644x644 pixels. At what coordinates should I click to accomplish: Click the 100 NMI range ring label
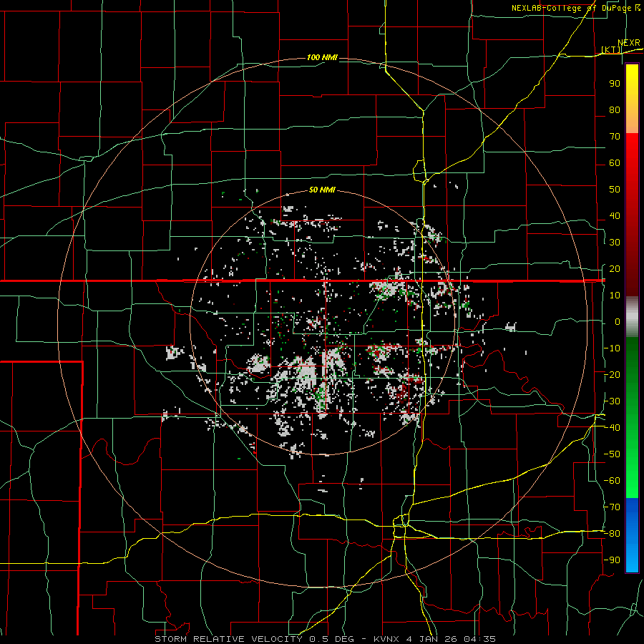(322, 57)
